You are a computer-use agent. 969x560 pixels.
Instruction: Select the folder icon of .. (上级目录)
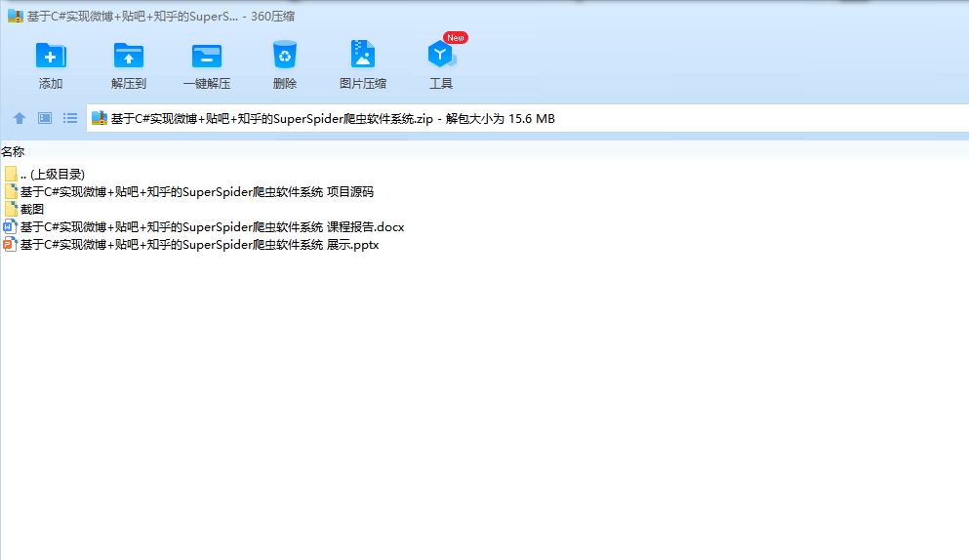(x=10, y=175)
